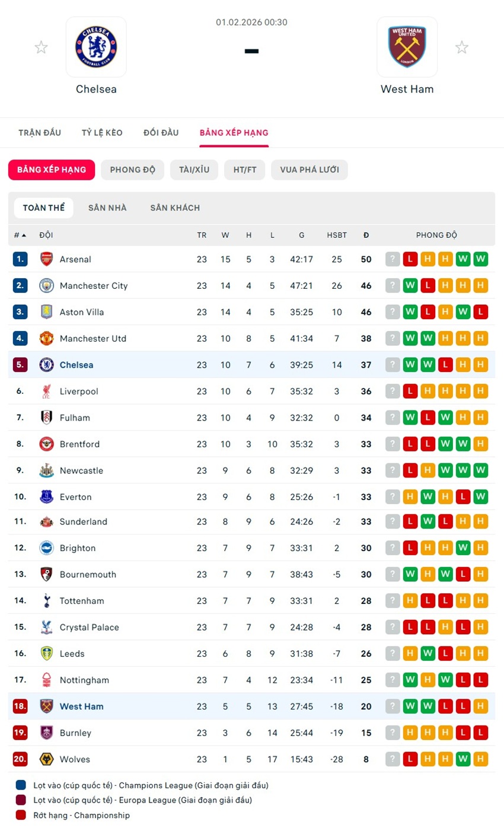Click the Chelsea club crest in header

(96, 47)
